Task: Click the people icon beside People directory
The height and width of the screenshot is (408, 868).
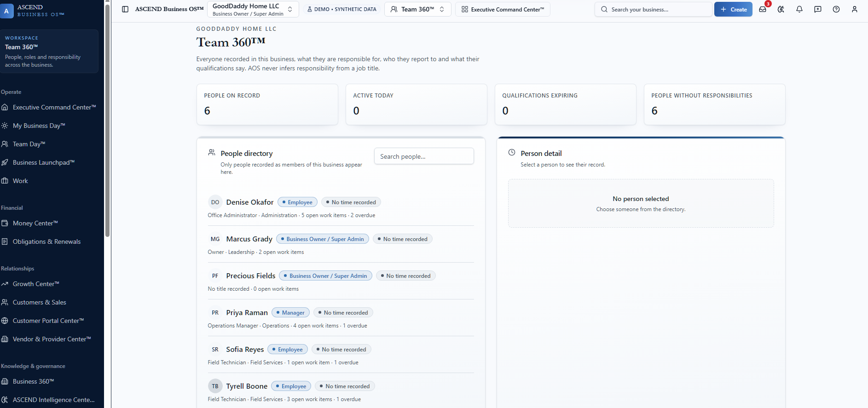Action: pos(212,152)
